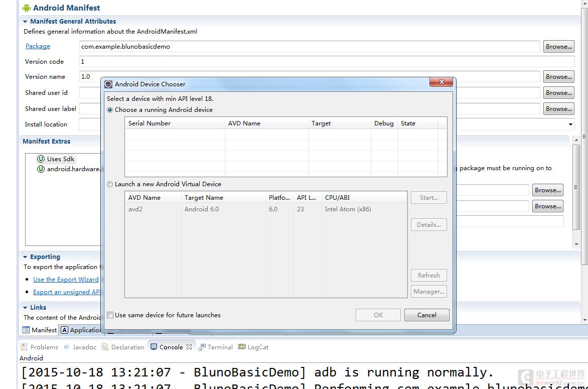Open the LogCat tab
Viewport: 588px width, 389px height.
click(253, 347)
